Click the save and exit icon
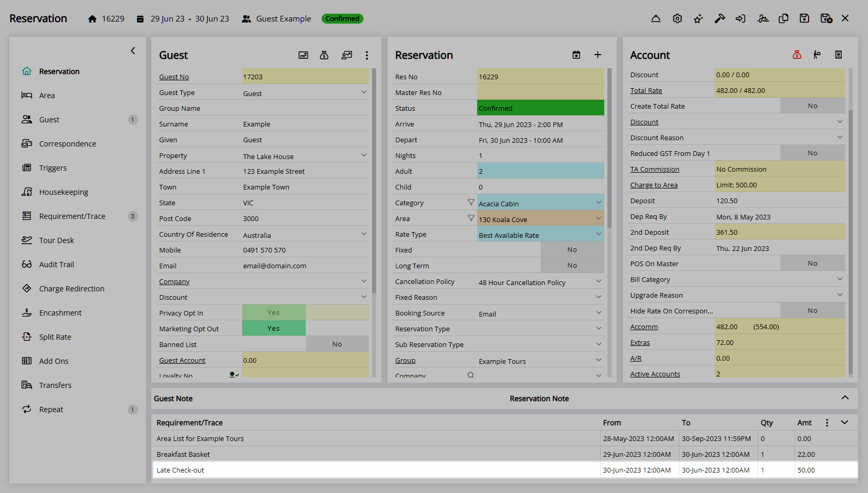Image resolution: width=868 pixels, height=493 pixels. [826, 18]
